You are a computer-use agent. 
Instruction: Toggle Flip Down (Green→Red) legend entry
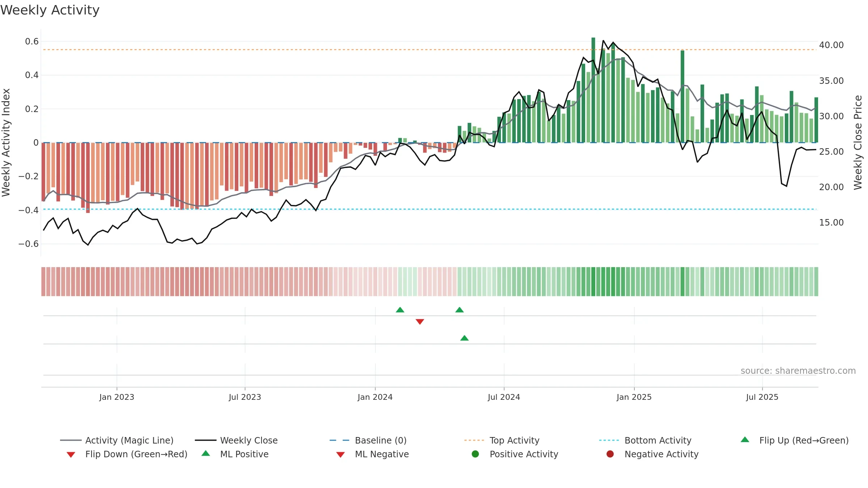(x=127, y=454)
